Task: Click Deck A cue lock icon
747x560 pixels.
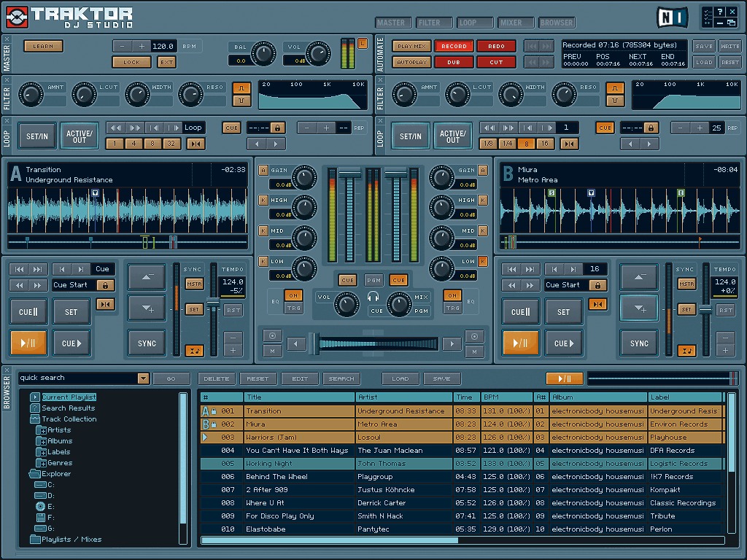Action: point(105,285)
